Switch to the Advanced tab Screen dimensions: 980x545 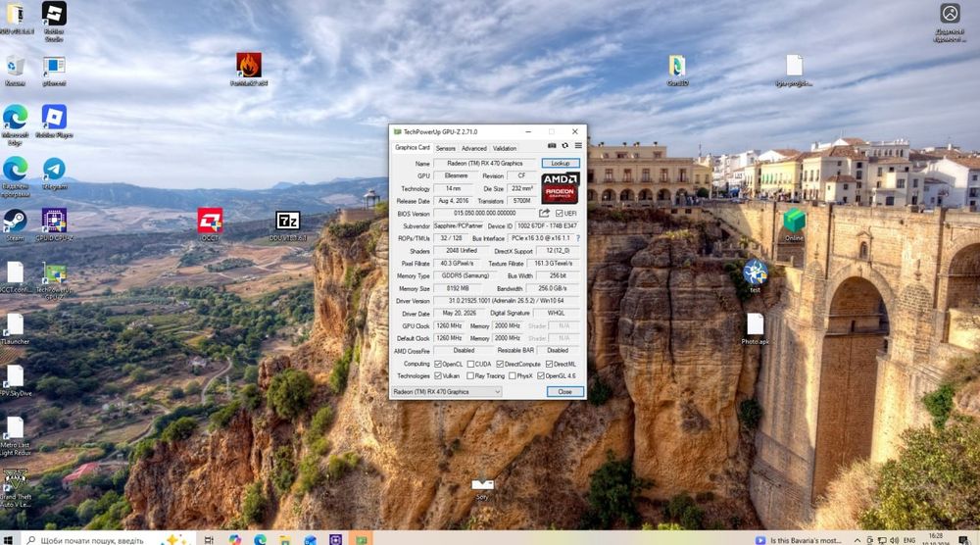(x=473, y=148)
